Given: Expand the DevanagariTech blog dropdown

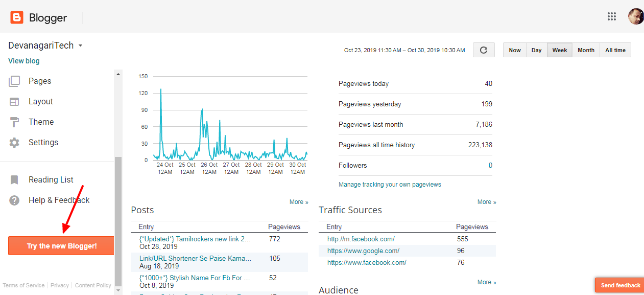Looking at the screenshot, I should tap(80, 46).
